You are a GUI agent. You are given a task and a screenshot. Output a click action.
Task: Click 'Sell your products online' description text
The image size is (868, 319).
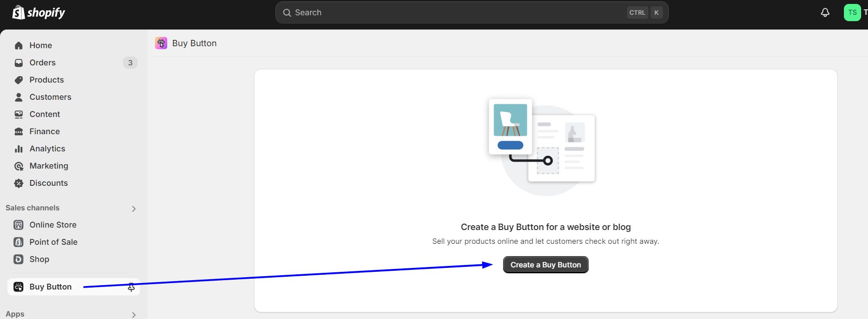point(546,241)
